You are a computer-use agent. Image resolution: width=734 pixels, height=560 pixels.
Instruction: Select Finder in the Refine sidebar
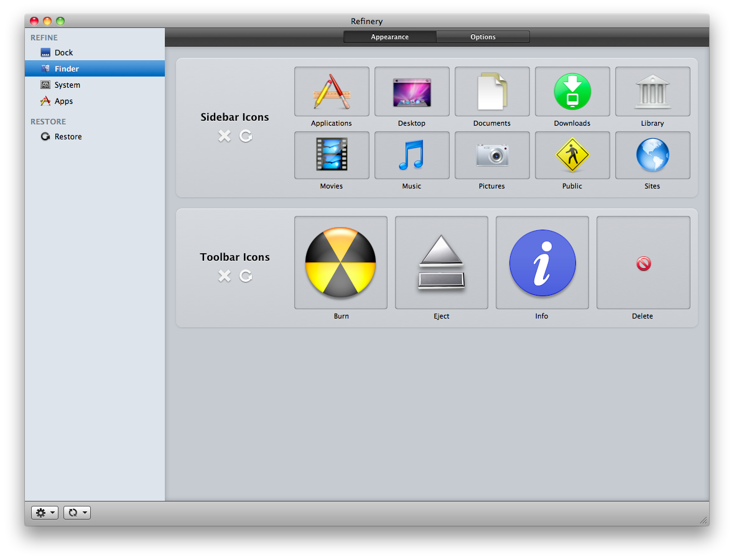point(95,68)
